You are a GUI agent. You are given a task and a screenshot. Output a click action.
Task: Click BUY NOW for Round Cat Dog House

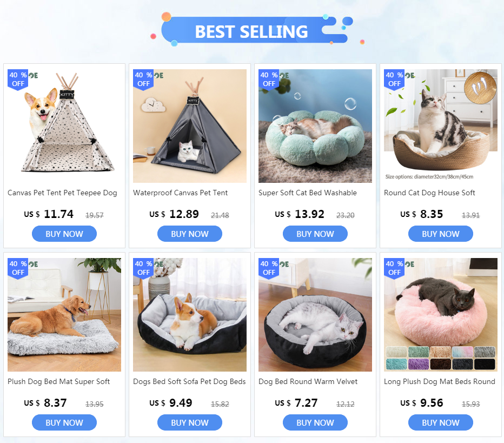[441, 234]
